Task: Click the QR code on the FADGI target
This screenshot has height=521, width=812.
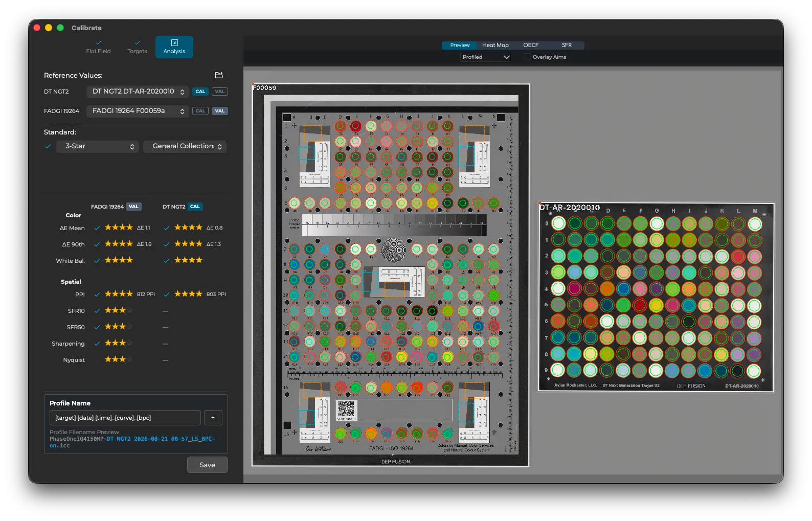Action: click(346, 410)
